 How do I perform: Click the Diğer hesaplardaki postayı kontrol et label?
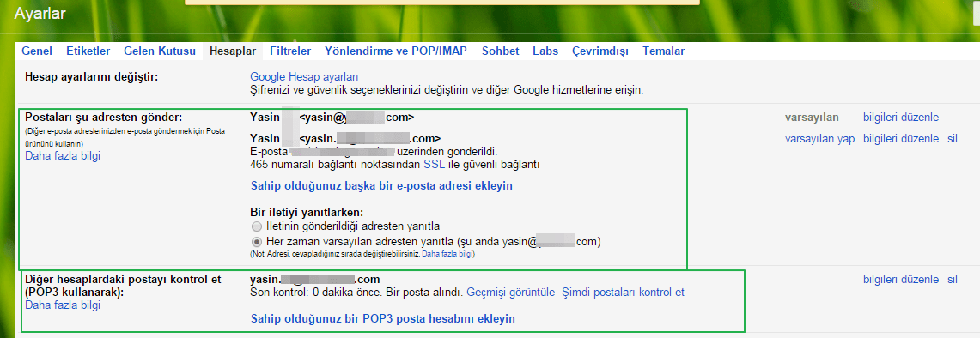pos(123,286)
